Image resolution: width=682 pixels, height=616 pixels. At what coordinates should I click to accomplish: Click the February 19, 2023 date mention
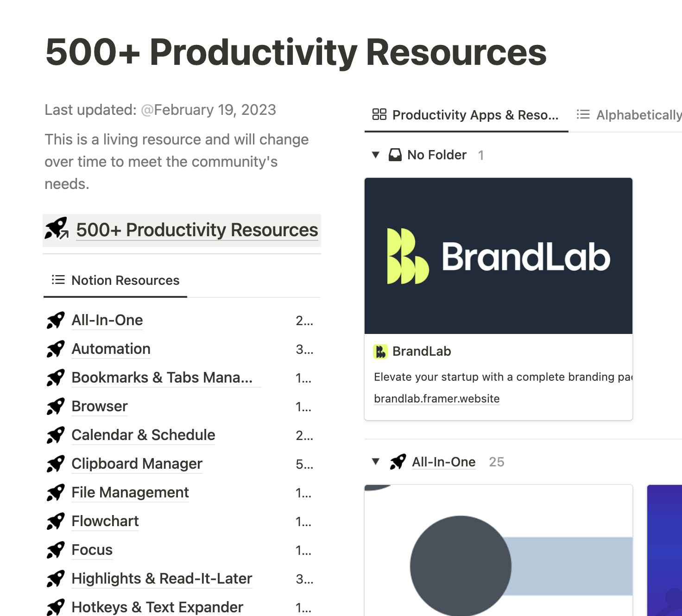(208, 110)
